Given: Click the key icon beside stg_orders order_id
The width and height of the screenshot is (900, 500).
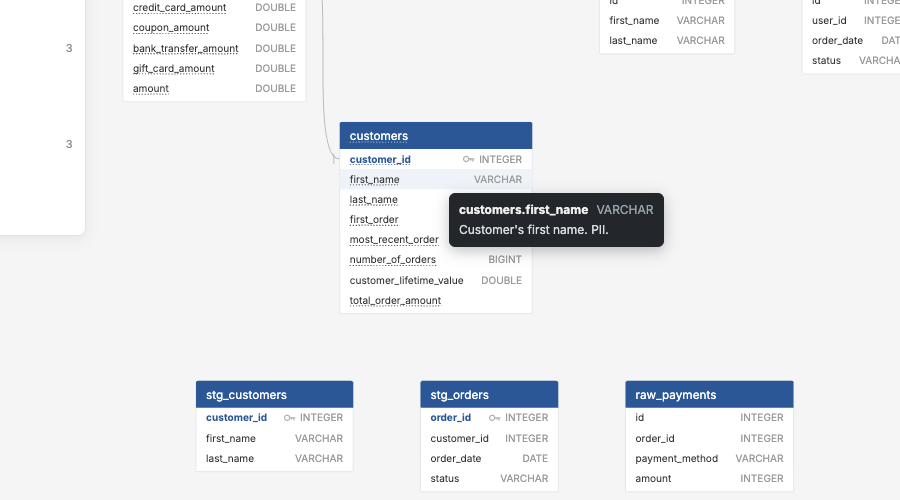Looking at the screenshot, I should 494,418.
